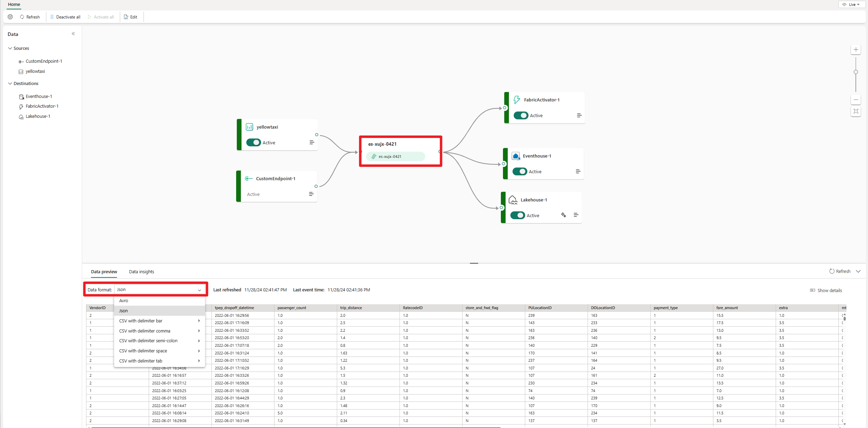Click the yellowtaxi node output port
868x428 pixels.
pos(317,135)
